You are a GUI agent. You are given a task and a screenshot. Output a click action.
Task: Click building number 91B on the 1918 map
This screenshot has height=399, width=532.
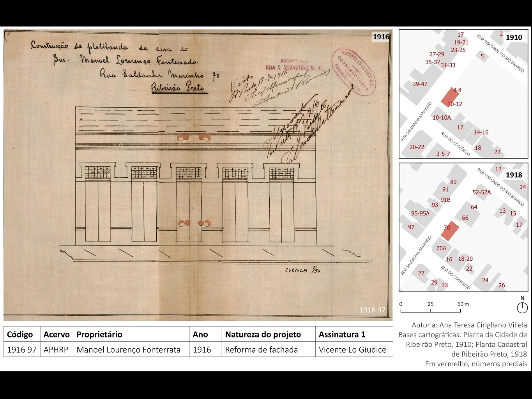click(445, 200)
